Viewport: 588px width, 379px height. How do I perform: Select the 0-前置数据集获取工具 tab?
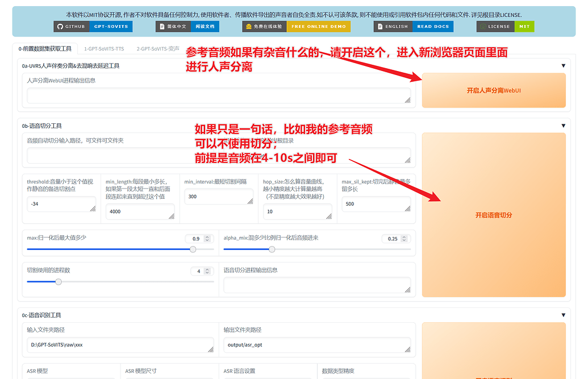pyautogui.click(x=45, y=49)
